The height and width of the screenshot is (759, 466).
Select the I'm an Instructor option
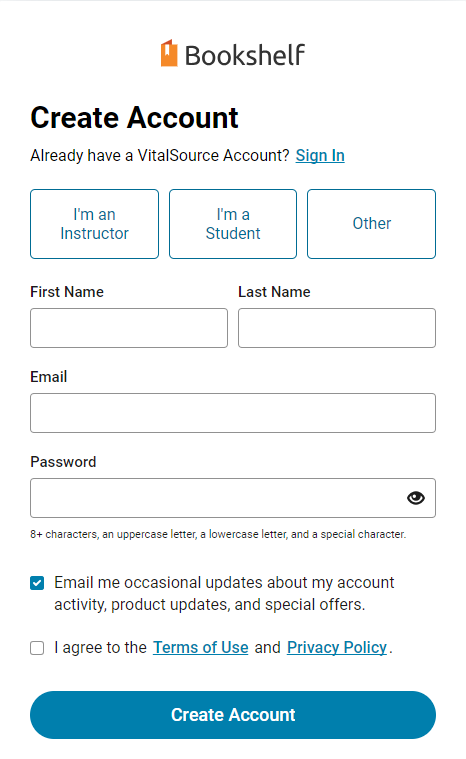[94, 224]
